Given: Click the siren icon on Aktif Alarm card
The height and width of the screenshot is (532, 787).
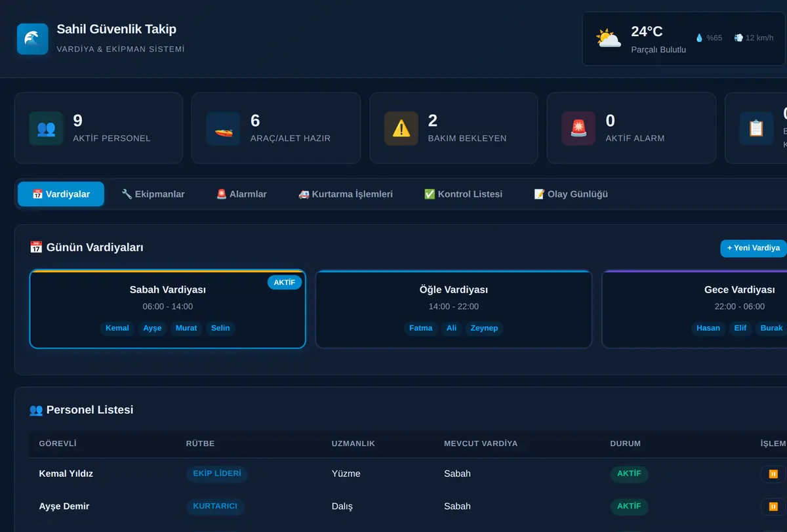Looking at the screenshot, I should point(578,128).
